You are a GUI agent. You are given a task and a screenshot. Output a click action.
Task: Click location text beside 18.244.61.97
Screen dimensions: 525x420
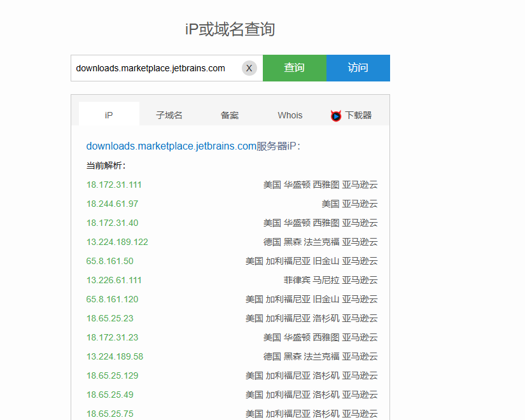[x=349, y=204]
